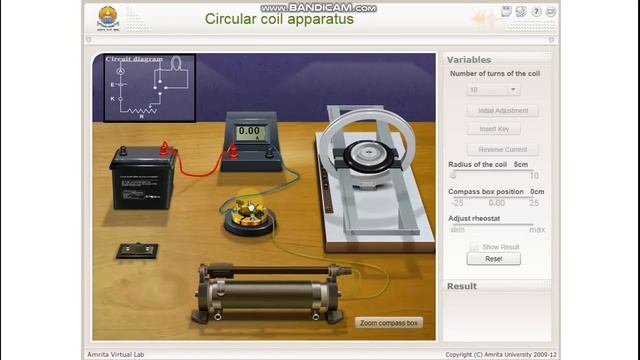Click the small gear icon below header left
The width and height of the screenshot is (640, 360).
(x=89, y=40)
